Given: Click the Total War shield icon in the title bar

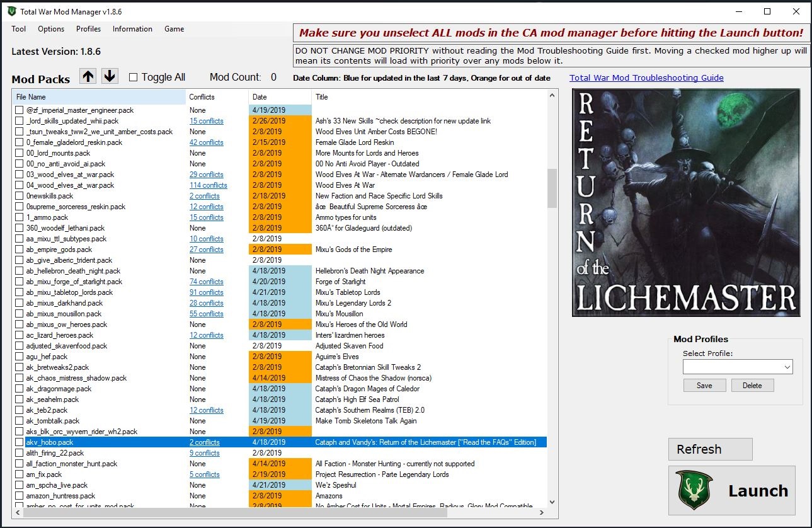Looking at the screenshot, I should [x=12, y=11].
